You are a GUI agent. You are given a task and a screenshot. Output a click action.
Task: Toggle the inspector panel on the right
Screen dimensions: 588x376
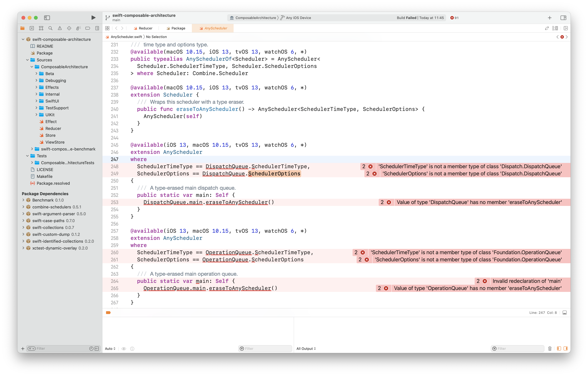(563, 18)
